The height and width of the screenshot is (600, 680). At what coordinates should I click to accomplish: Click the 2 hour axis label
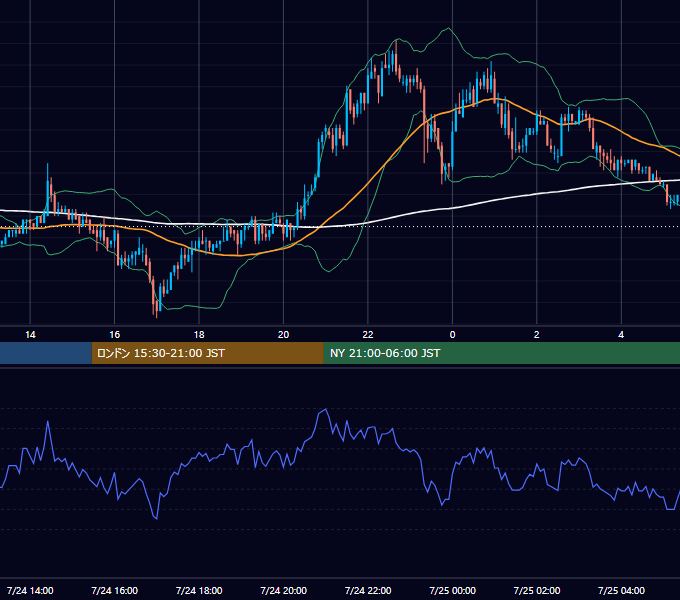coord(536,335)
